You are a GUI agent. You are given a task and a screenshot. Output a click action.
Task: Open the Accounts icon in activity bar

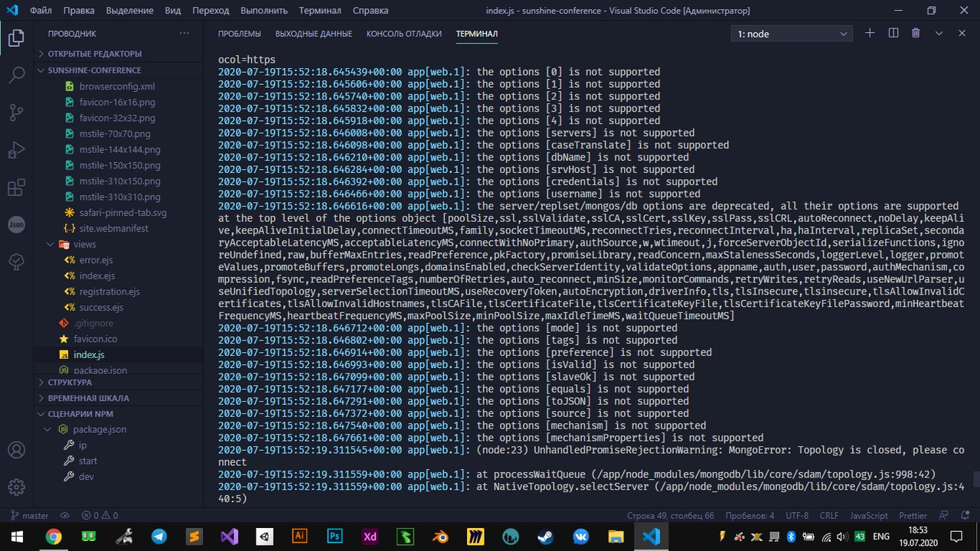coord(16,450)
